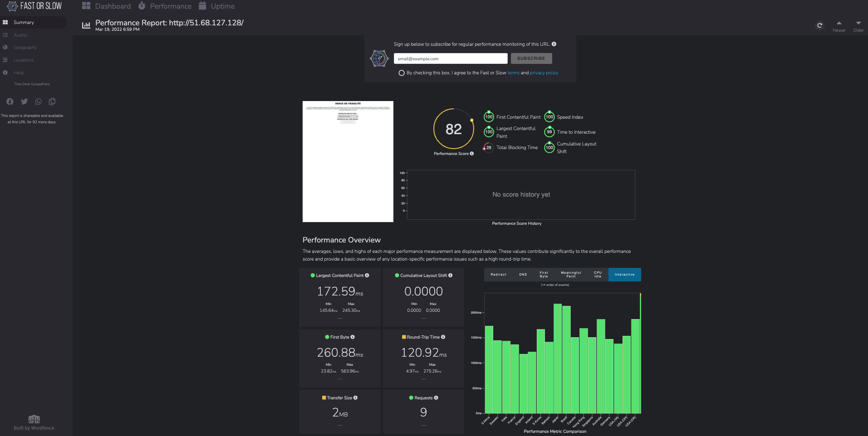Open the terms link

(x=513, y=73)
